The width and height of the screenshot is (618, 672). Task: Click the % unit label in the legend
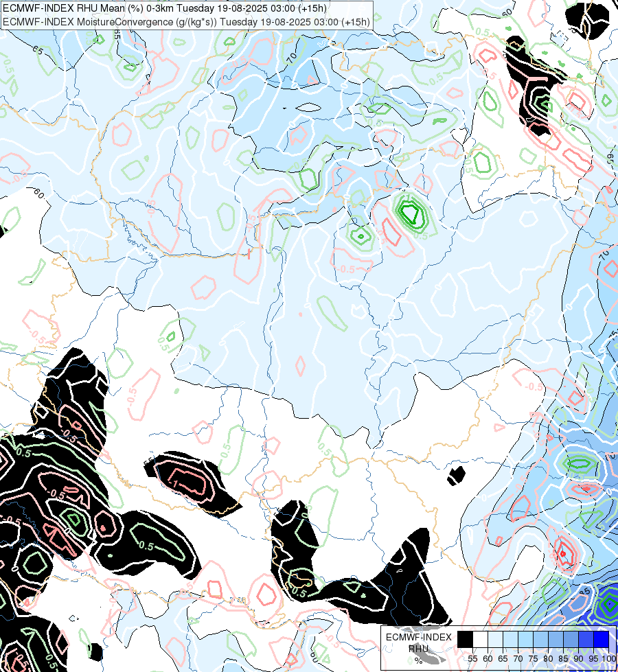[x=418, y=661]
